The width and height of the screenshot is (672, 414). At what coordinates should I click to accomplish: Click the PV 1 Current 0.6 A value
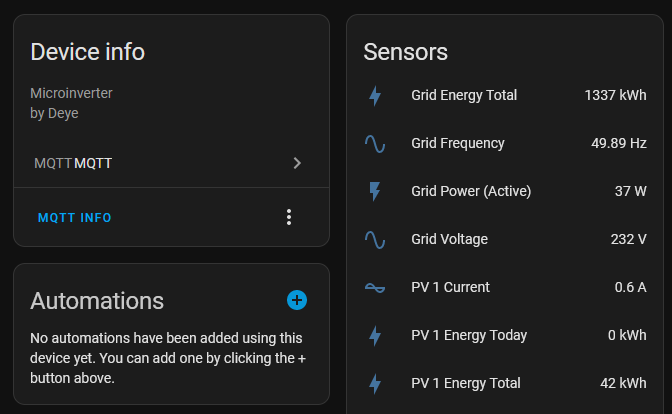[x=630, y=287]
